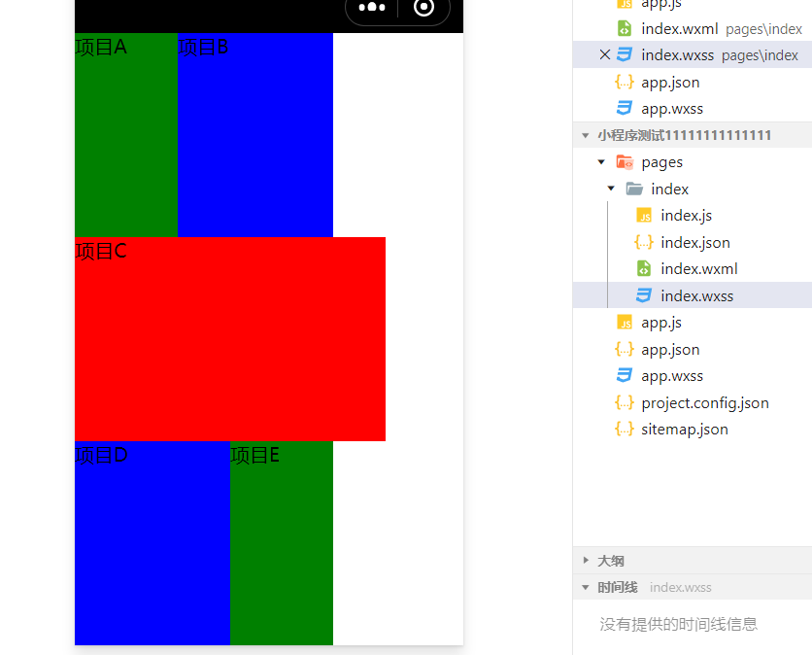
Task: Open index.js in the file tree
Action: (x=693, y=216)
